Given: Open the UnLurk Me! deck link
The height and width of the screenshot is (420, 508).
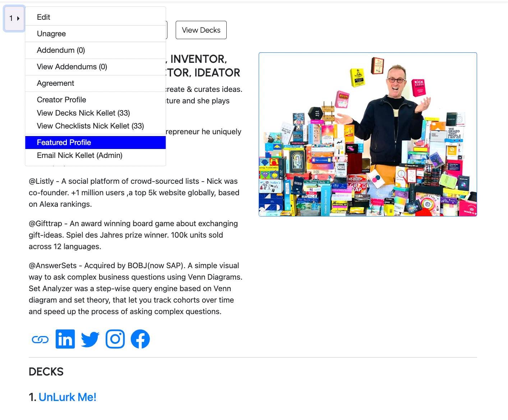Looking at the screenshot, I should [x=68, y=397].
